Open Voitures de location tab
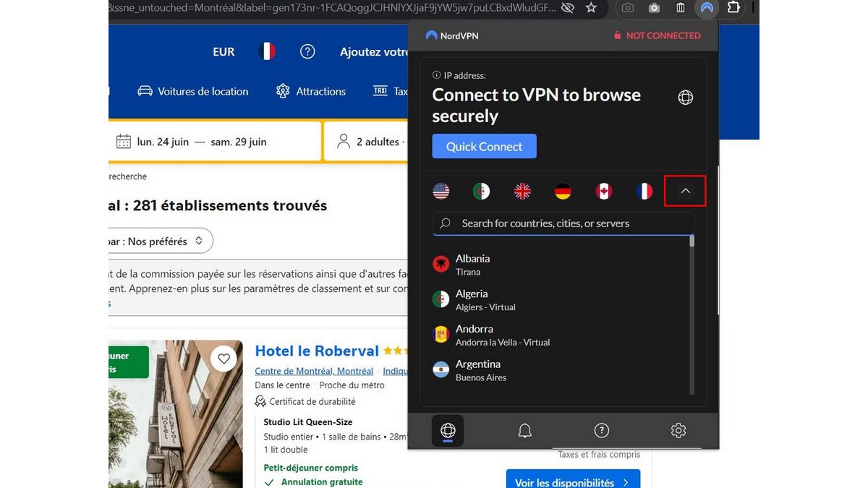The image size is (868, 488). 193,91
